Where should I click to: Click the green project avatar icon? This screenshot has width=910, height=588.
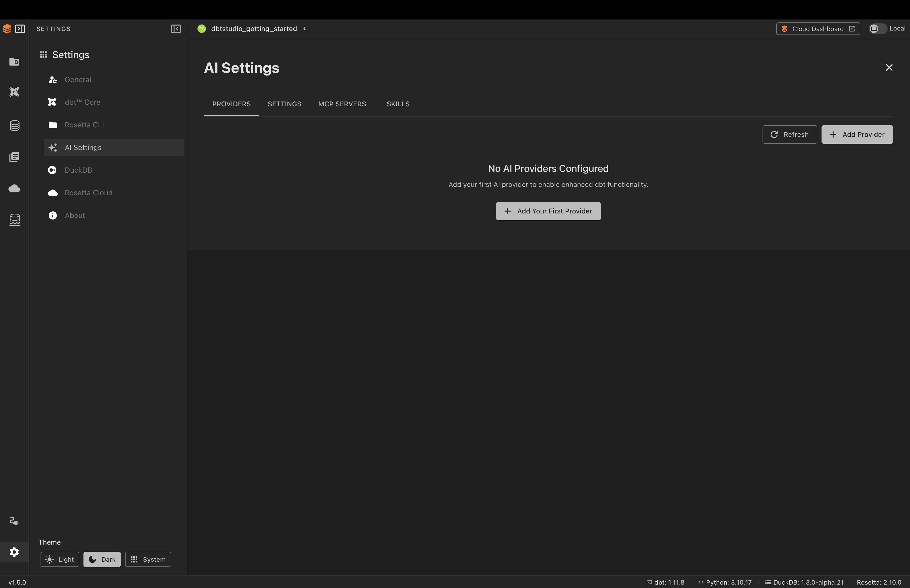pos(202,29)
